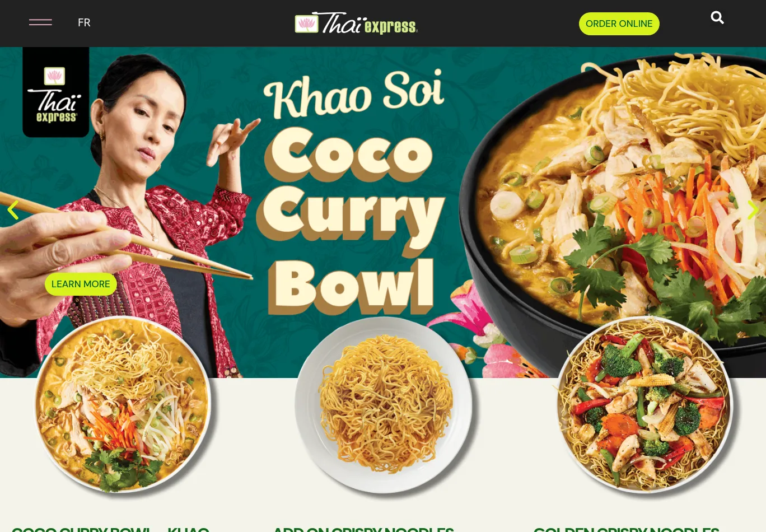Click the Learn More button
The width and height of the screenshot is (766, 532).
pyautogui.click(x=81, y=284)
